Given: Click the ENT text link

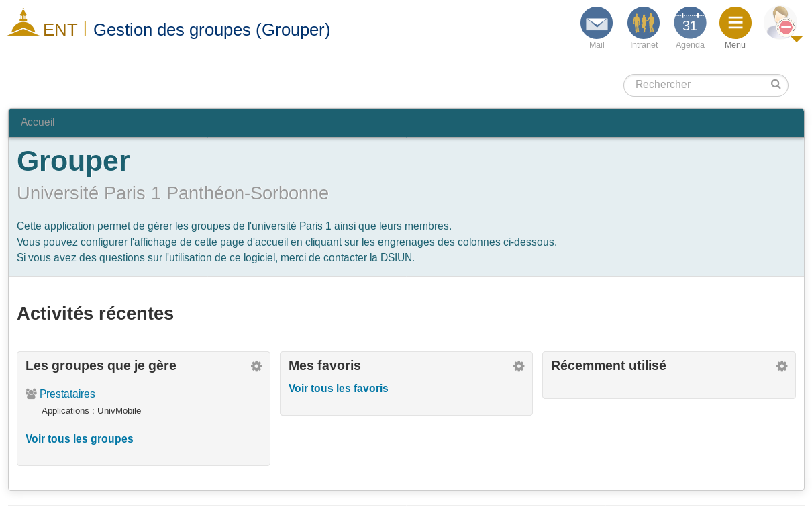Looking at the screenshot, I should tap(60, 30).
